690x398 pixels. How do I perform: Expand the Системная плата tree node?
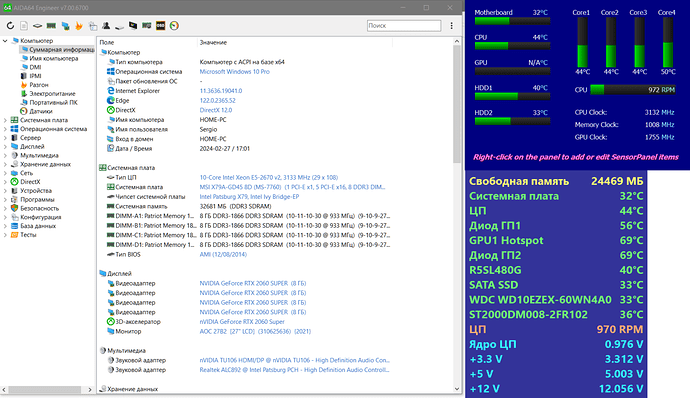(5, 120)
